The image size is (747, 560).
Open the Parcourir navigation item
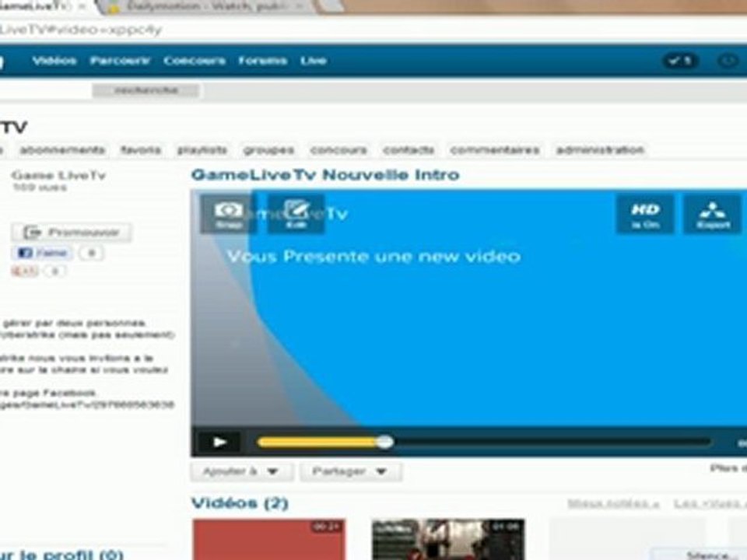tap(120, 61)
